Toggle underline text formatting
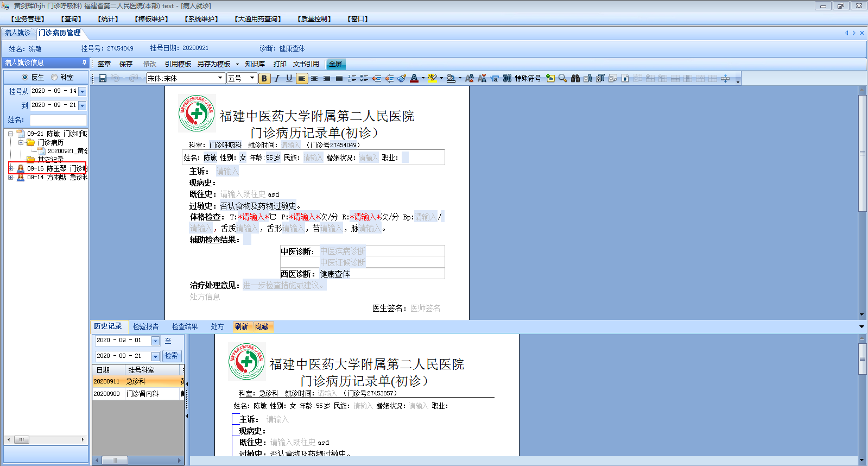 tap(289, 78)
